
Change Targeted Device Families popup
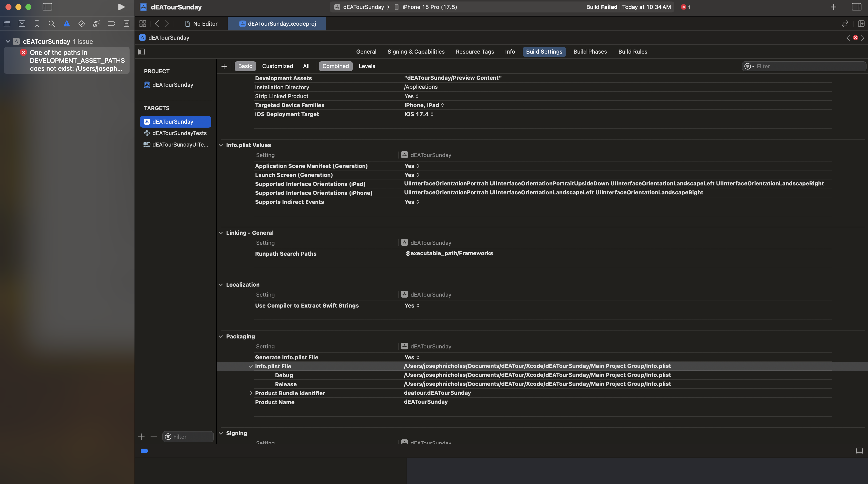pos(424,105)
